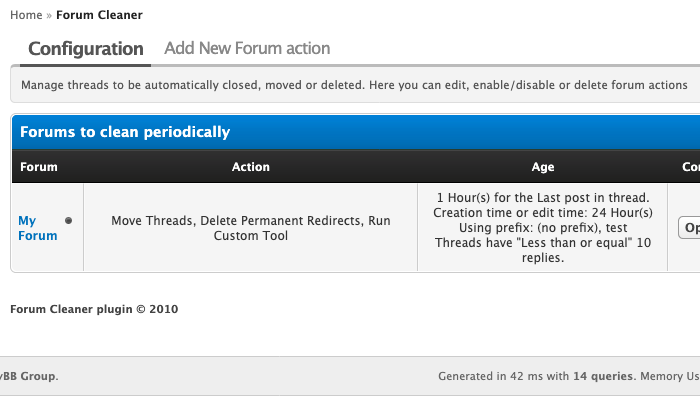Click the Forums to clean periodically title bar
This screenshot has width=700, height=400.
click(x=125, y=132)
